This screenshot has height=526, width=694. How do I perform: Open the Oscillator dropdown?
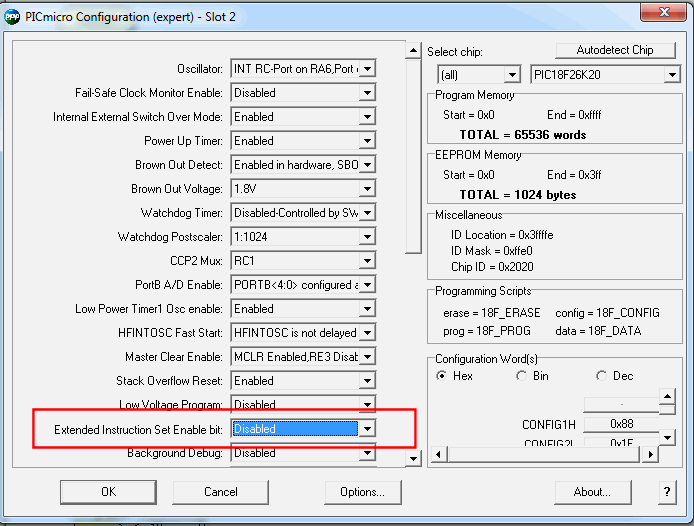[x=303, y=69]
